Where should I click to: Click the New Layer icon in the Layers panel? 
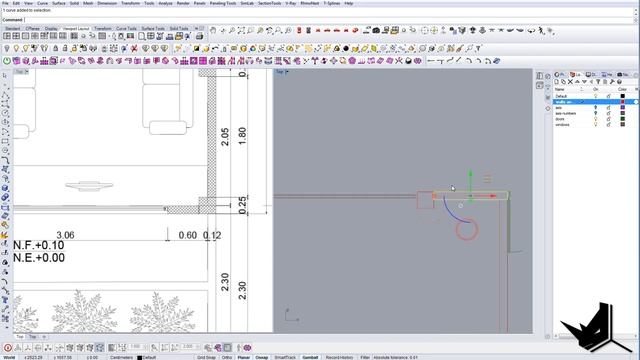tap(556, 82)
